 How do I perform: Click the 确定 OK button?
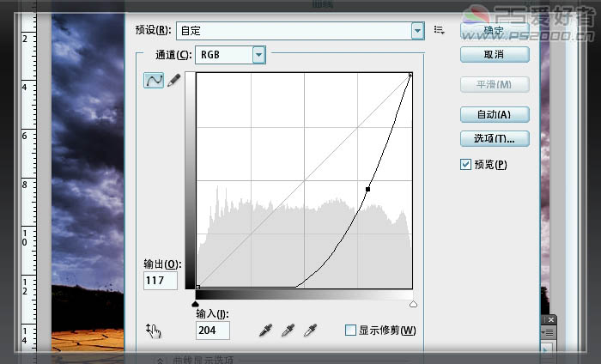coord(494,31)
